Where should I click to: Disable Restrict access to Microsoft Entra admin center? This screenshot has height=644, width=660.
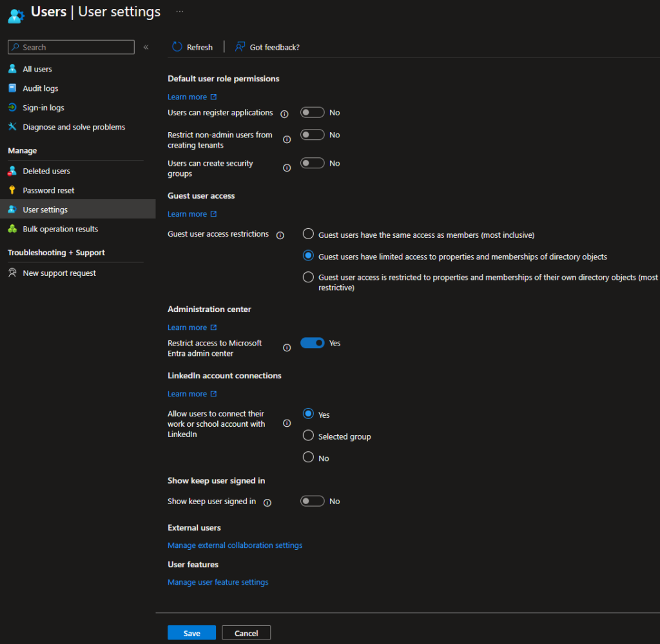pos(313,342)
